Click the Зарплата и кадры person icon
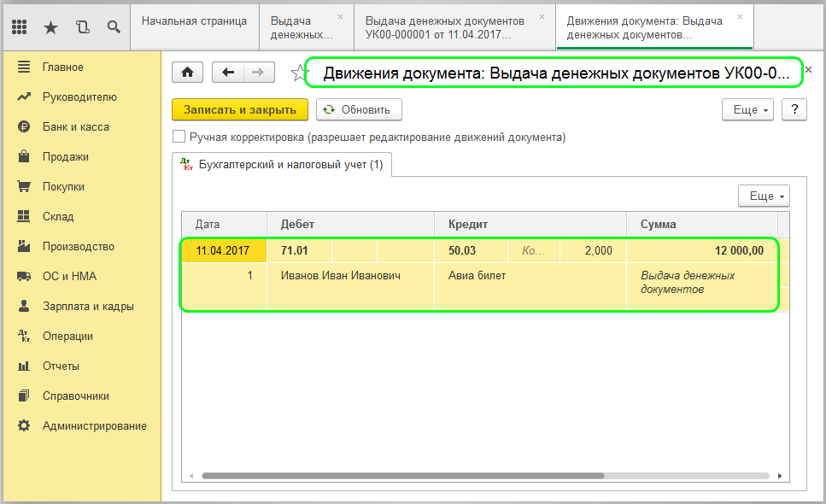This screenshot has height=504, width=826. pos(24,306)
